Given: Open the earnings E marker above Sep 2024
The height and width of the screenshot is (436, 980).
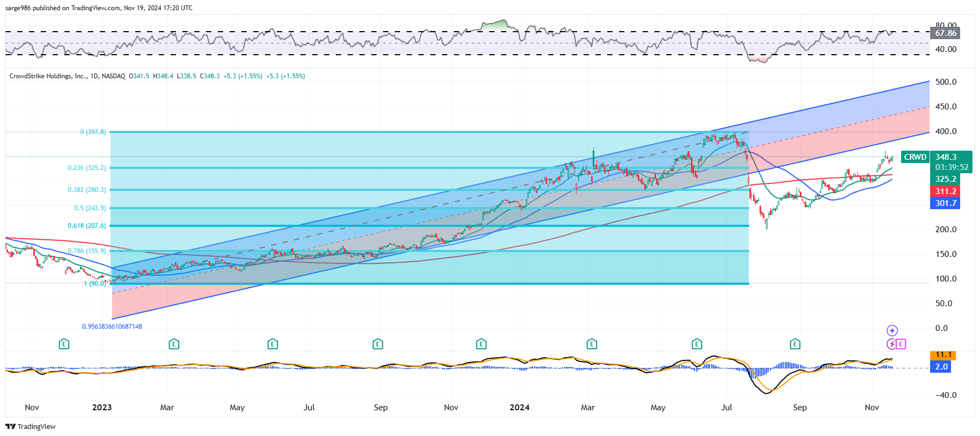Looking at the screenshot, I should [795, 344].
